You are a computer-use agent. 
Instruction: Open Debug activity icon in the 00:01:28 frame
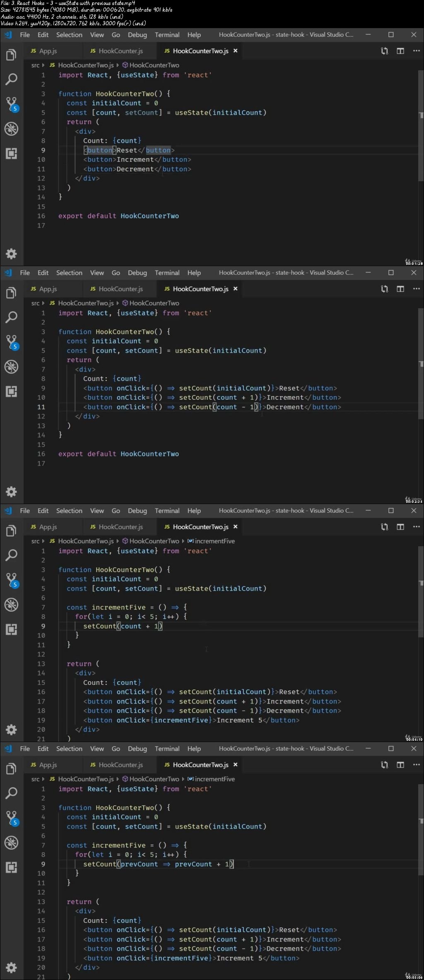click(x=11, y=129)
